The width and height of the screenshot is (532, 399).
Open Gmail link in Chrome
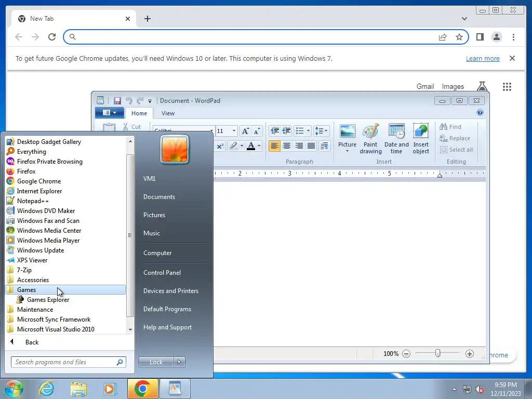coord(425,87)
